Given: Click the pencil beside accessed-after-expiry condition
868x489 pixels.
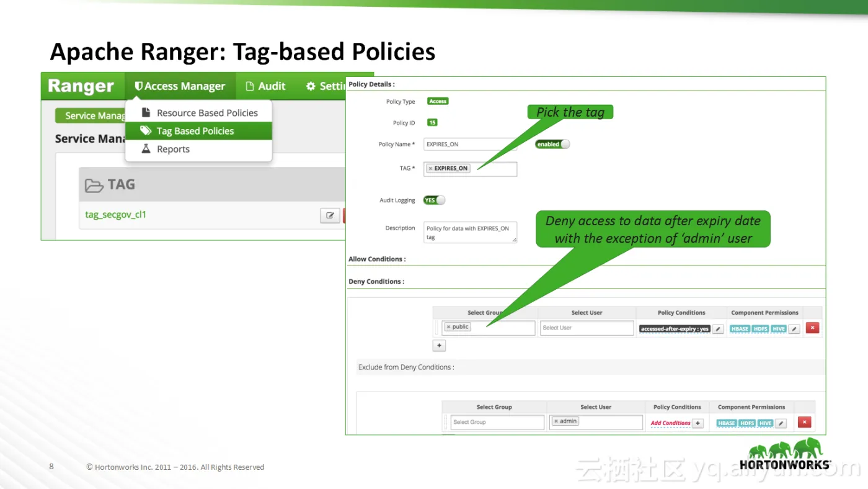Looking at the screenshot, I should 718,329.
